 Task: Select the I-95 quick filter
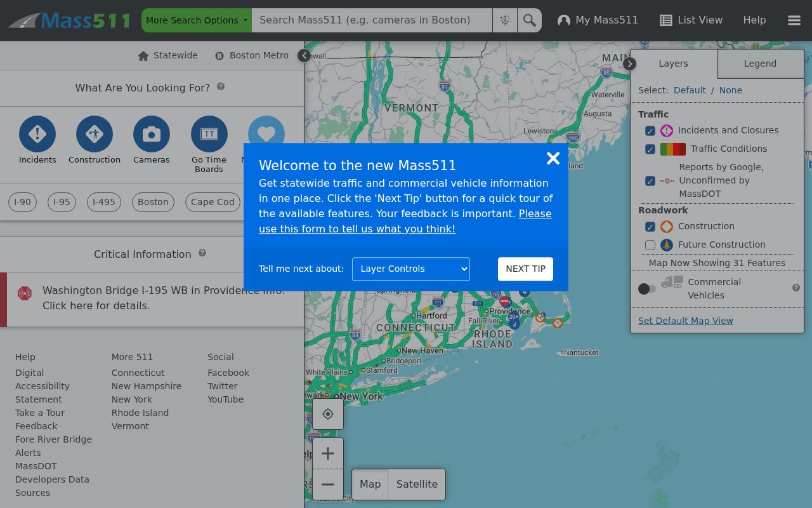[62, 202]
